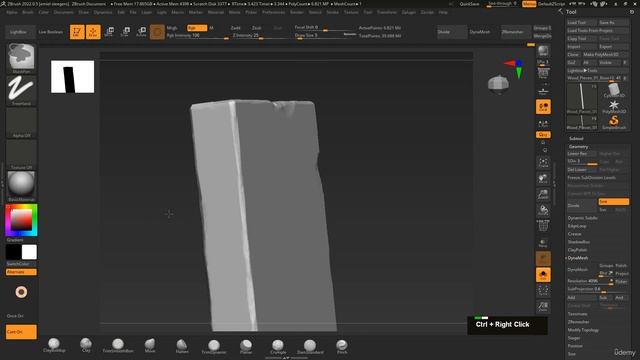Select the Draw mode button
Screen dimensions: 640x360
coord(93,32)
